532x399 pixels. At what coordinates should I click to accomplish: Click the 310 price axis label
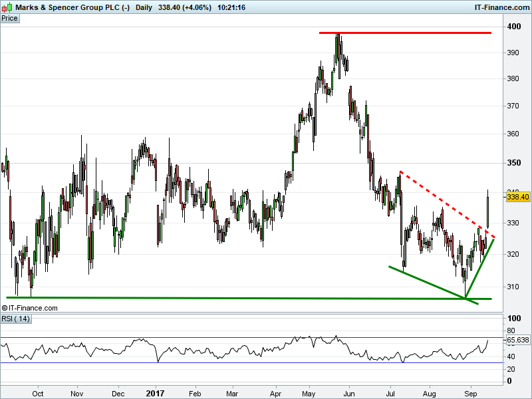point(513,287)
